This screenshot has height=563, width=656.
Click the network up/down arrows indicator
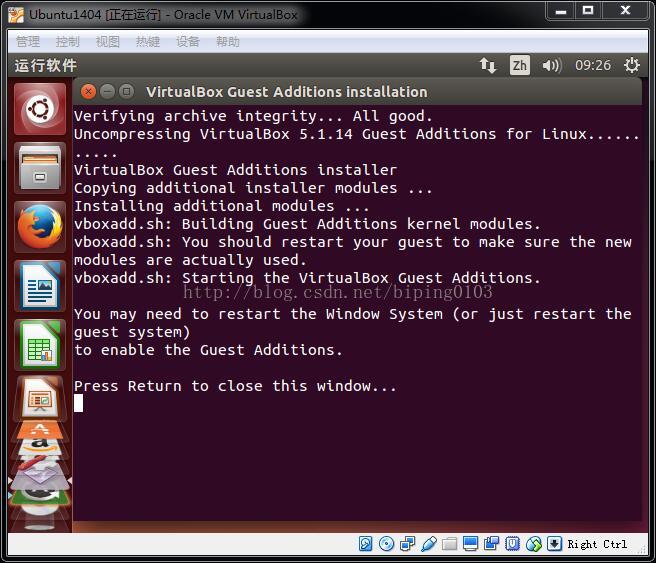(x=487, y=66)
